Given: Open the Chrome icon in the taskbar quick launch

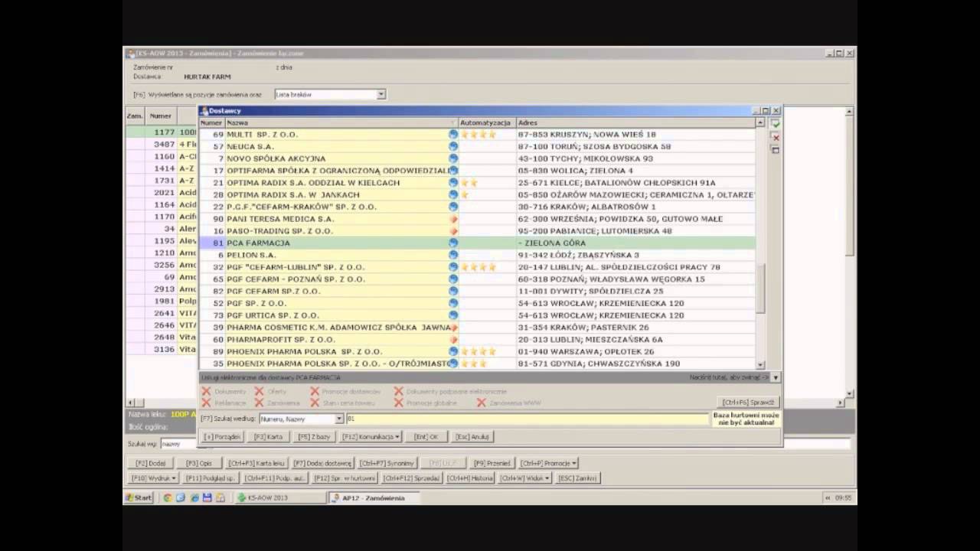Looking at the screenshot, I should pyautogui.click(x=168, y=497).
